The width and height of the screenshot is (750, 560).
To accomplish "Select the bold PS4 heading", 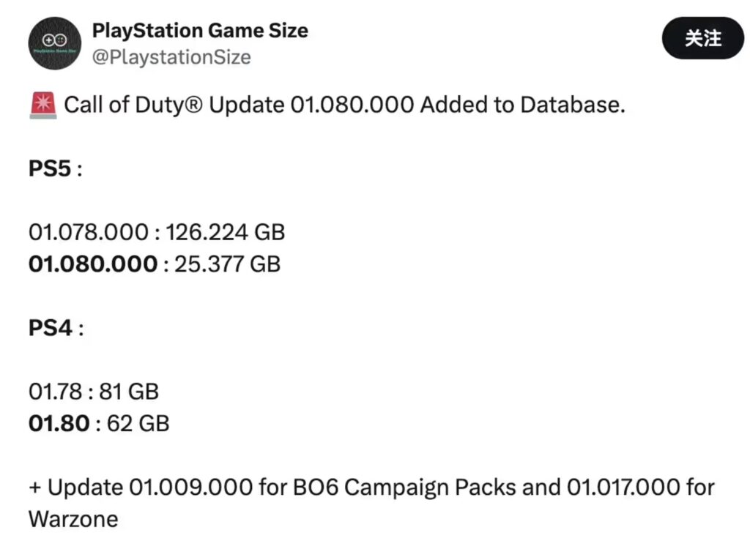I will tap(51, 328).
